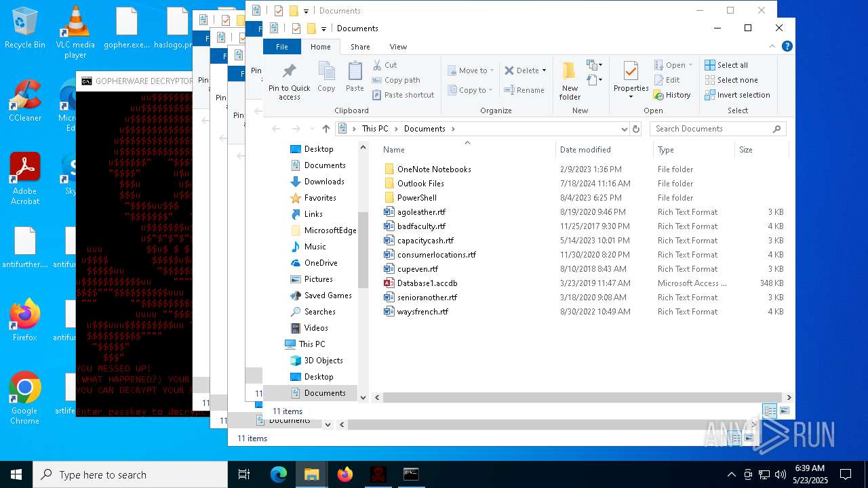
Task: Click the Rename command
Action: click(x=524, y=90)
